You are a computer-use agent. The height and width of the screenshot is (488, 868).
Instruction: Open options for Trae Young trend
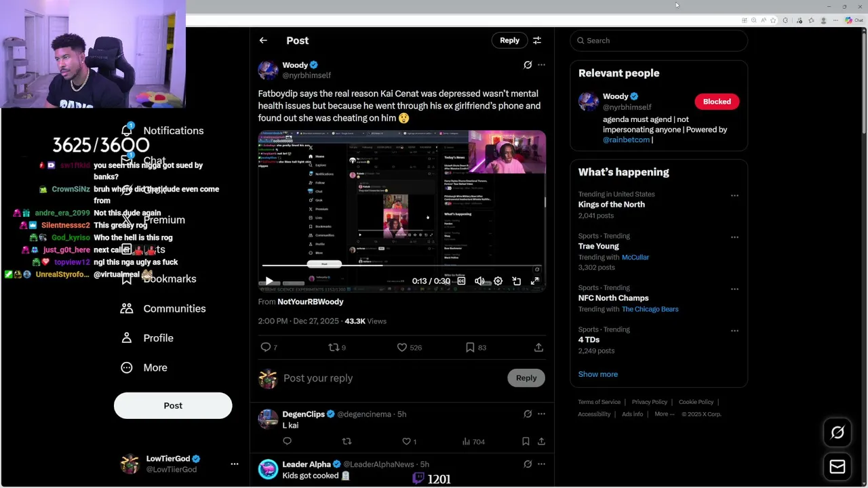734,237
